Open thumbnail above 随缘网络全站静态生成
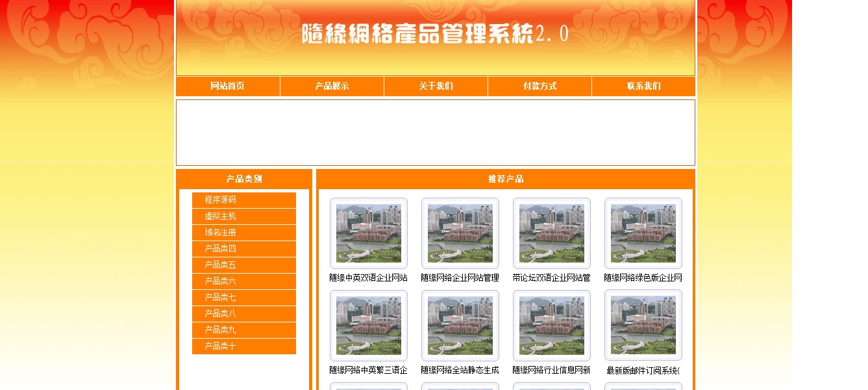 460,326
